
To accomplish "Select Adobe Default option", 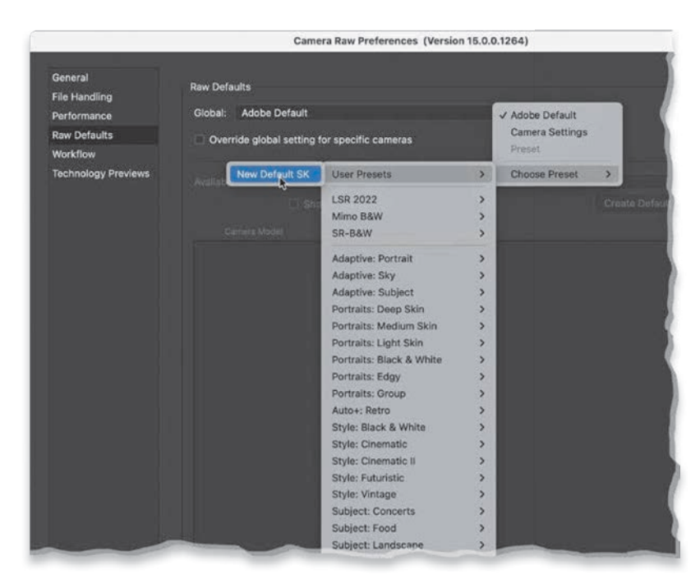I will [543, 115].
